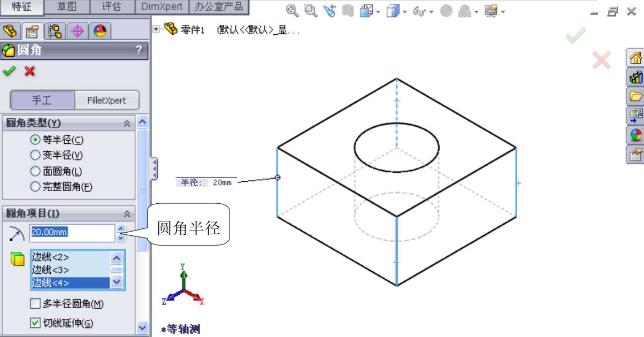Switch to the 草图 tab
The image size is (644, 337).
(66, 7)
